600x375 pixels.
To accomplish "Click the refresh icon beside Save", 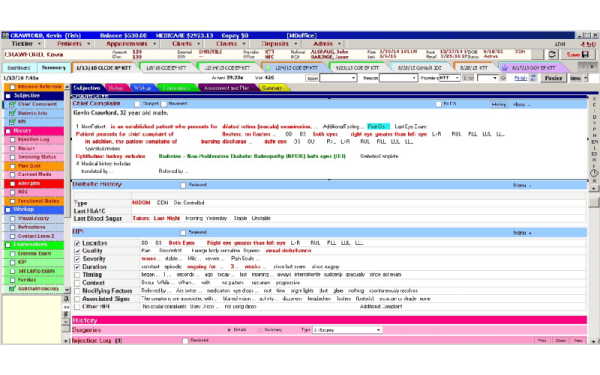I will (552, 54).
